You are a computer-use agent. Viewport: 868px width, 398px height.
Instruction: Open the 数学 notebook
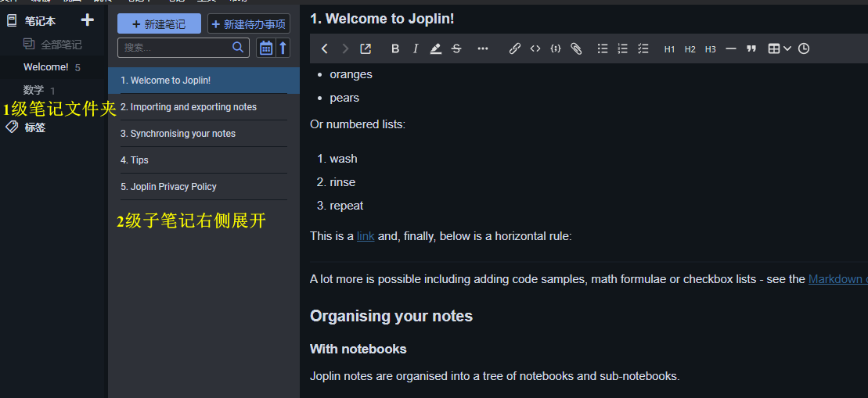coord(34,90)
